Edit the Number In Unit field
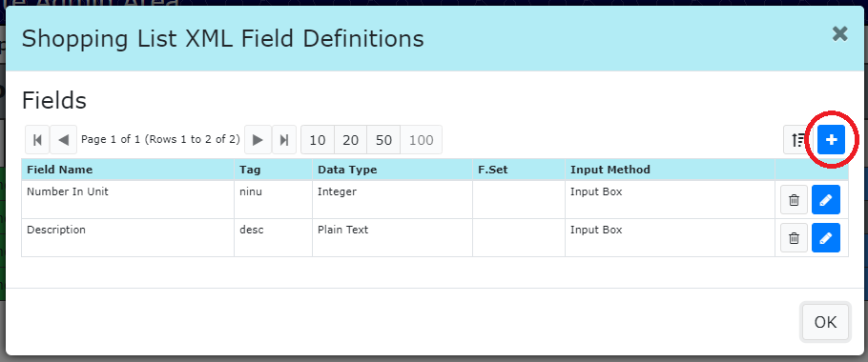 (826, 199)
